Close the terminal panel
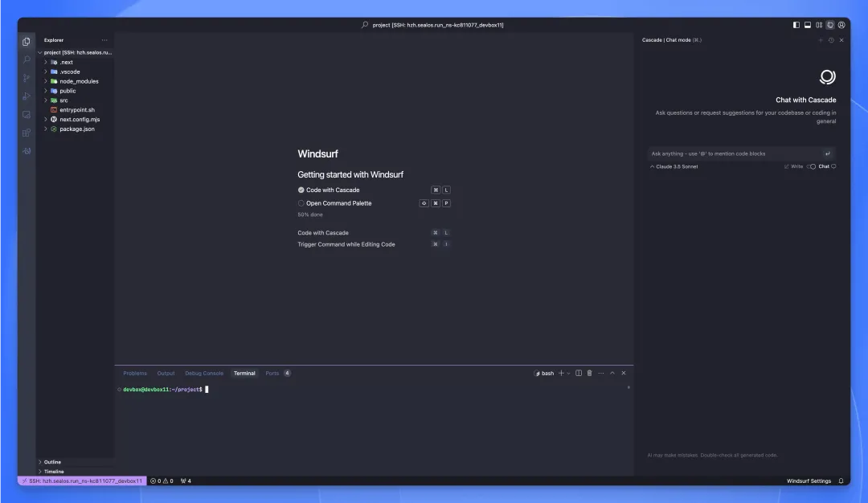 pyautogui.click(x=624, y=373)
